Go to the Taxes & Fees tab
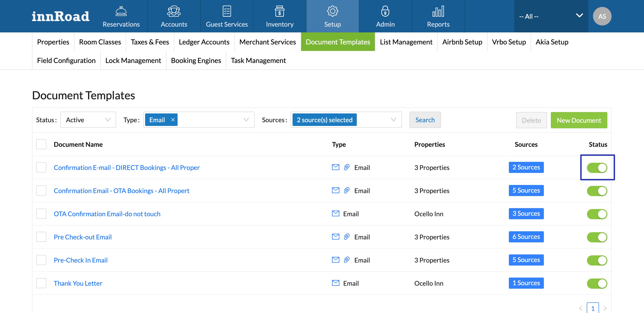Screen dimensions: 644x313 click(150, 42)
